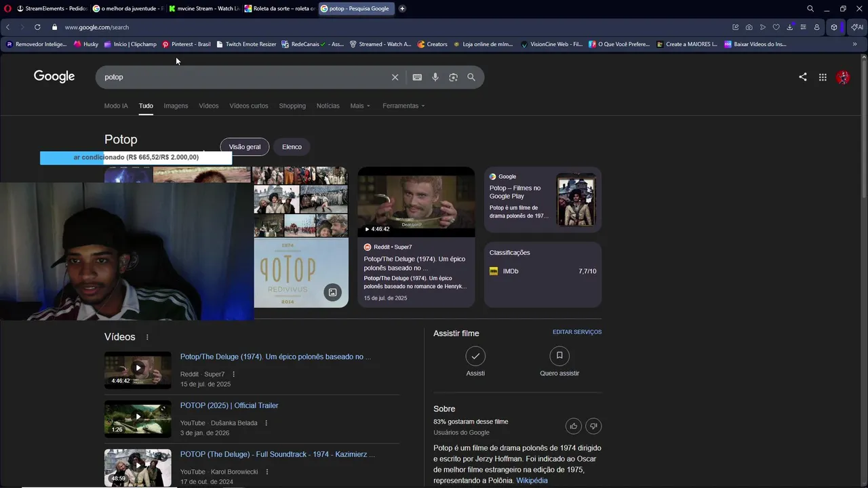The width and height of the screenshot is (868, 488).
Task: Expand the Mais search filter dropdown
Action: [x=360, y=106]
